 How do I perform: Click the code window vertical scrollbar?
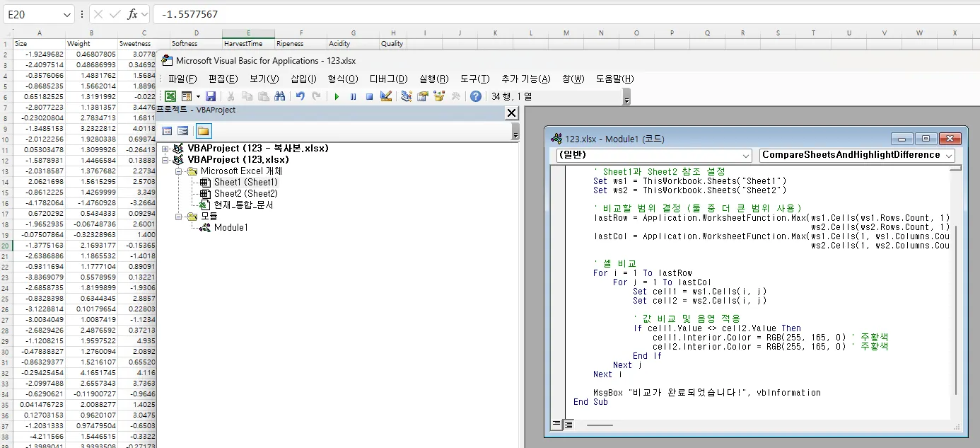(955, 311)
